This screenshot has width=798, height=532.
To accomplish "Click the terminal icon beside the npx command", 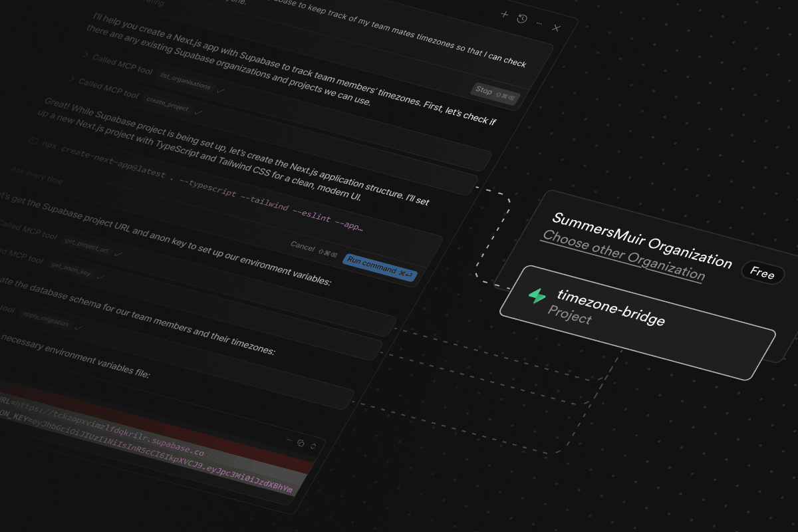I will (x=33, y=140).
